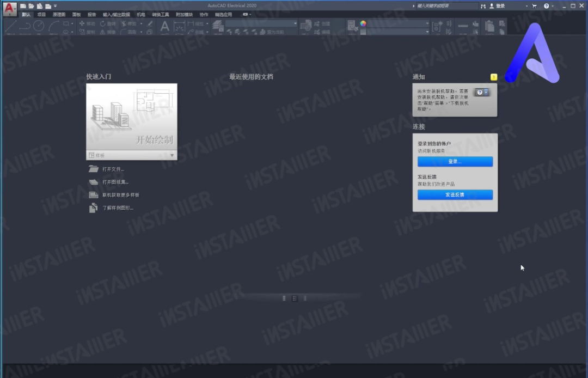Screen dimensions: 588x378
Task: Click the 镜像 (Mirror) tool
Action: [x=108, y=32]
